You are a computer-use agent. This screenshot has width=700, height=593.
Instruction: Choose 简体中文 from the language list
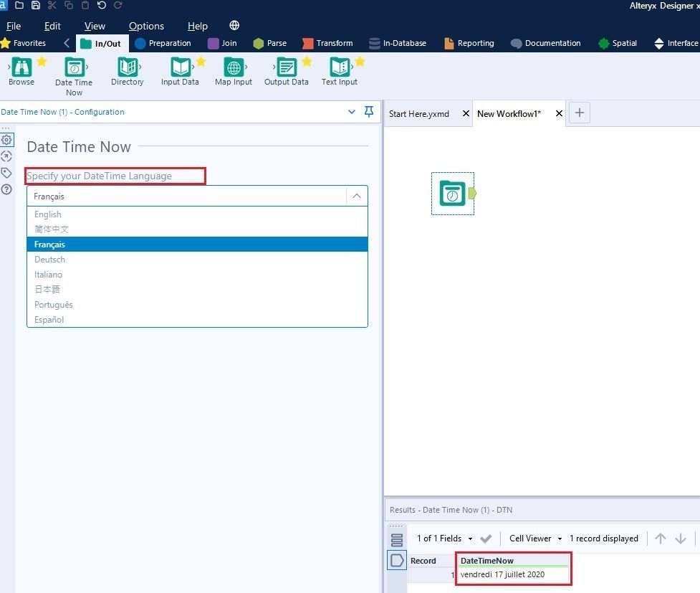click(197, 229)
